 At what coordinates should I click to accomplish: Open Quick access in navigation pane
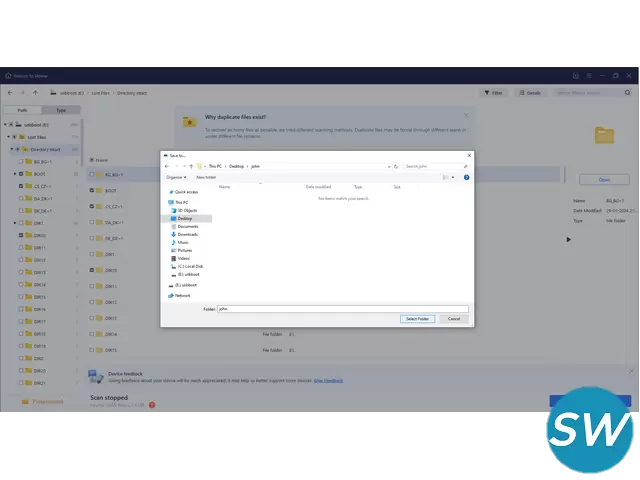coord(186,191)
